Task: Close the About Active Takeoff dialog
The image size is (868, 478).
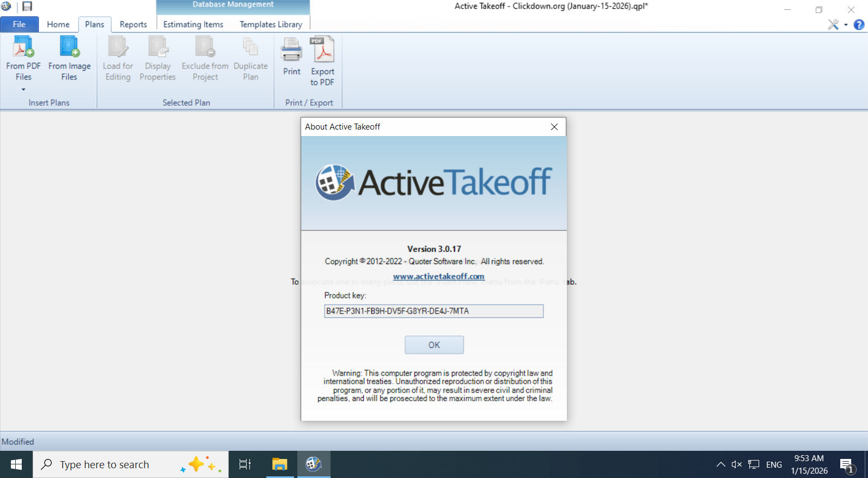Action: click(x=554, y=127)
